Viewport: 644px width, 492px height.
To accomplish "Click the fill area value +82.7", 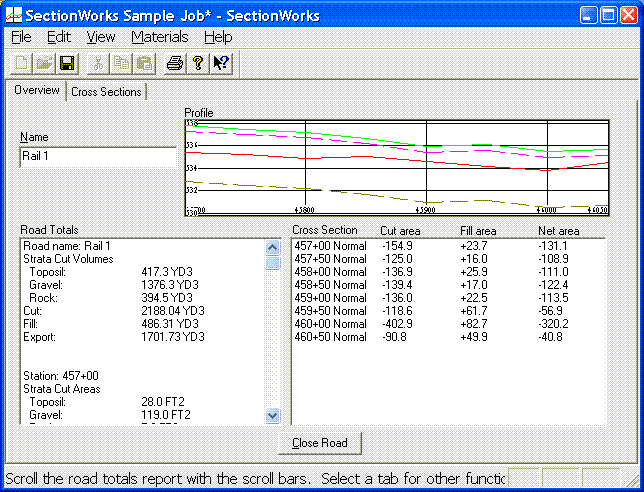I will point(474,324).
